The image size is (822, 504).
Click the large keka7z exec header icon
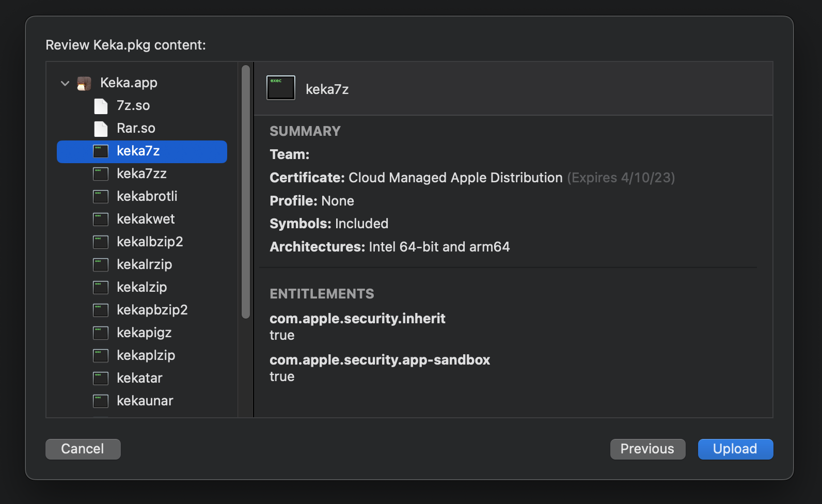tap(281, 88)
